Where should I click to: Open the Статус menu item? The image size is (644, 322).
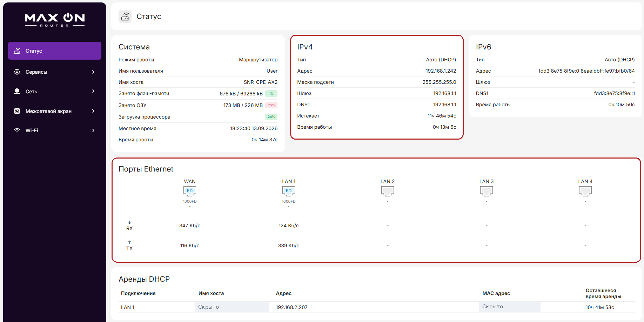(x=55, y=51)
